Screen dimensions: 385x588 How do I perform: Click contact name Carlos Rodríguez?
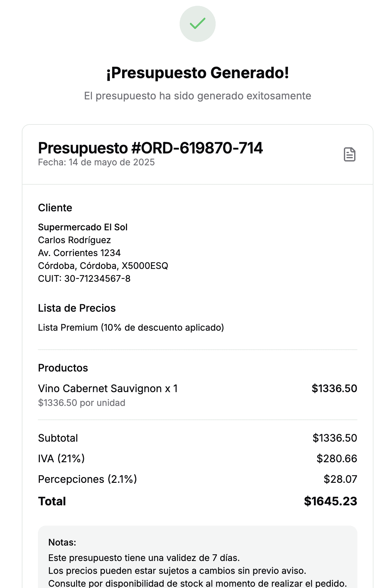(74, 240)
